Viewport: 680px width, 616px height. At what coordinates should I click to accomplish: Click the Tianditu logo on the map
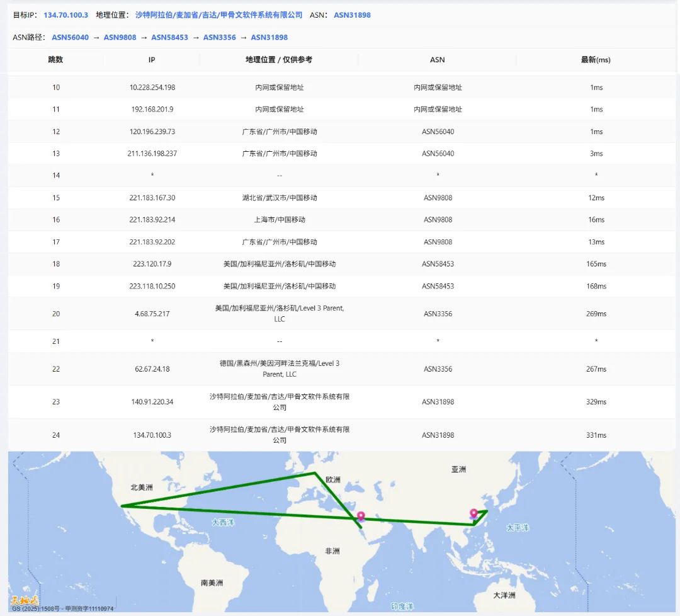pos(25,600)
